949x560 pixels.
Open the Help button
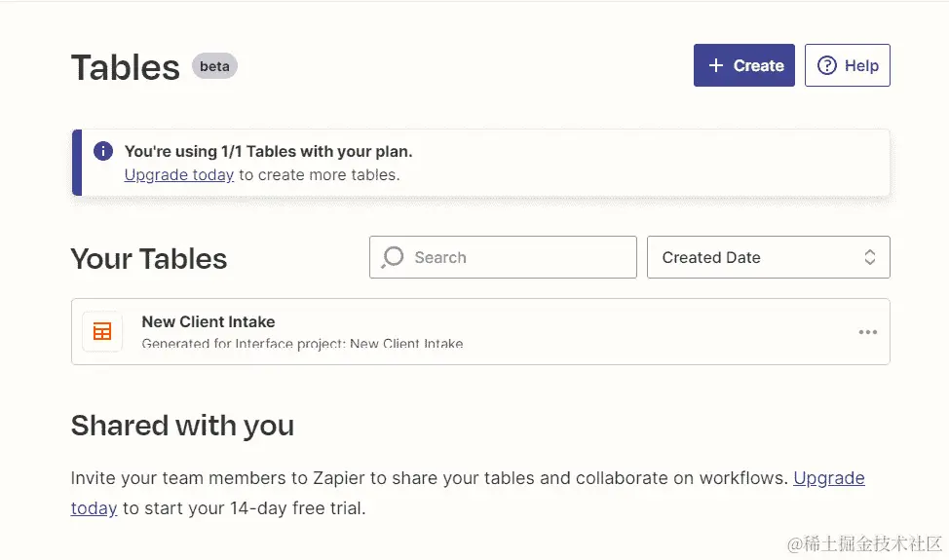point(848,65)
